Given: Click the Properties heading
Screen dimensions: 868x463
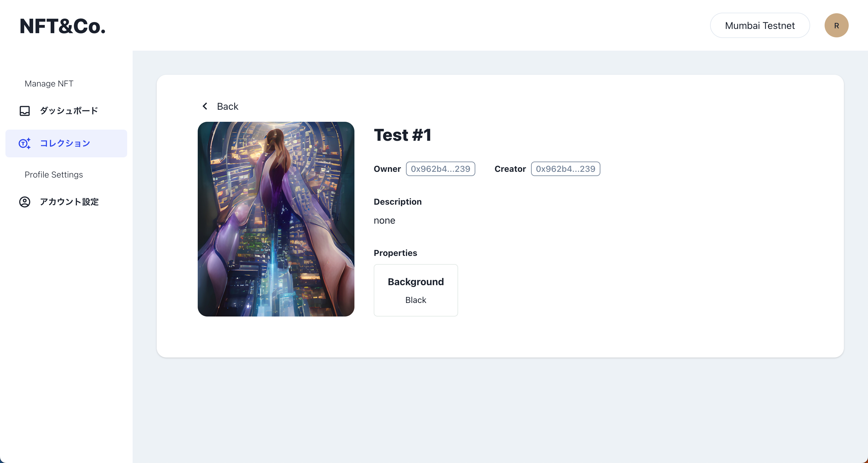Looking at the screenshot, I should tap(395, 253).
